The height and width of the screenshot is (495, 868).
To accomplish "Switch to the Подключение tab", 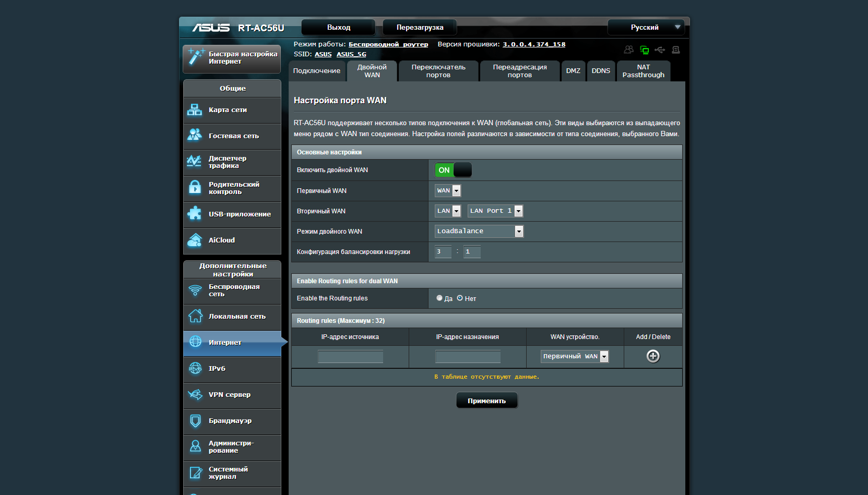I will point(317,71).
